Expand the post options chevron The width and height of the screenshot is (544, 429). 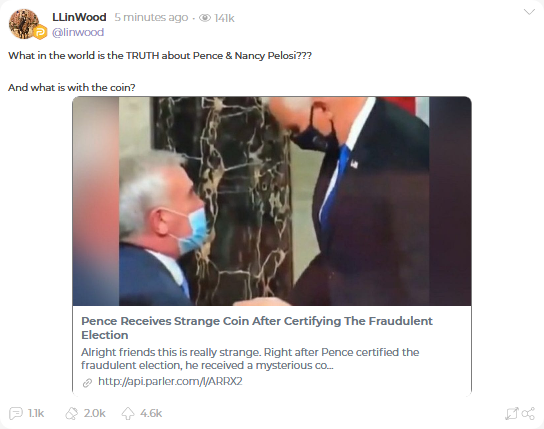tap(529, 12)
